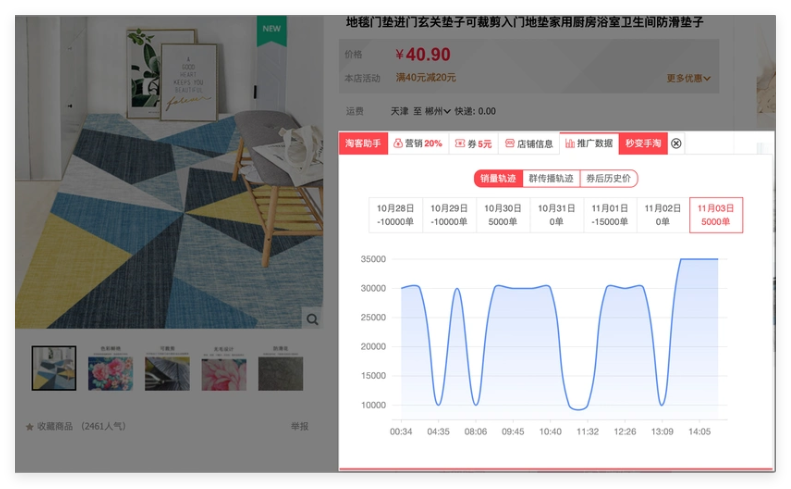The width and height of the screenshot is (791, 489).
Task: Click the 秒变手淘 button
Action: [643, 143]
